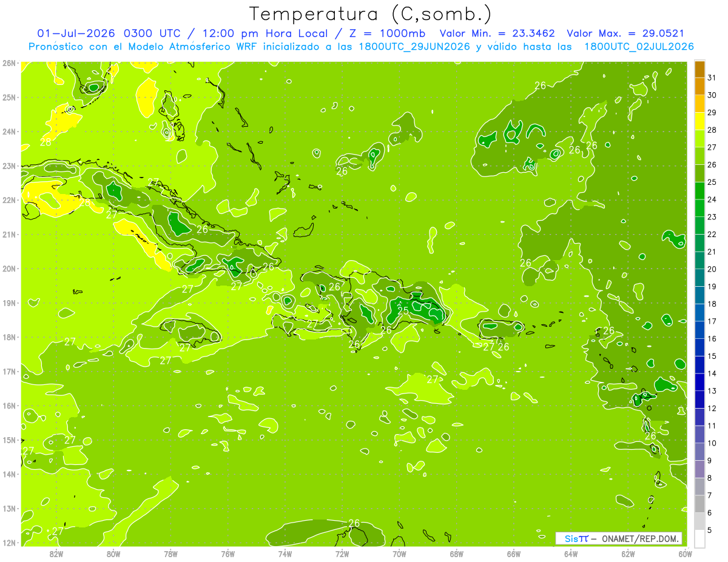Click the "82W" longitude label
The width and height of the screenshot is (728, 562).
[56, 554]
